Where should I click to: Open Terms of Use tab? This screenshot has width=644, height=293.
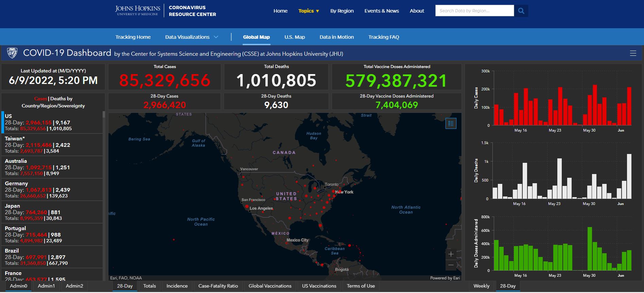coord(361,286)
